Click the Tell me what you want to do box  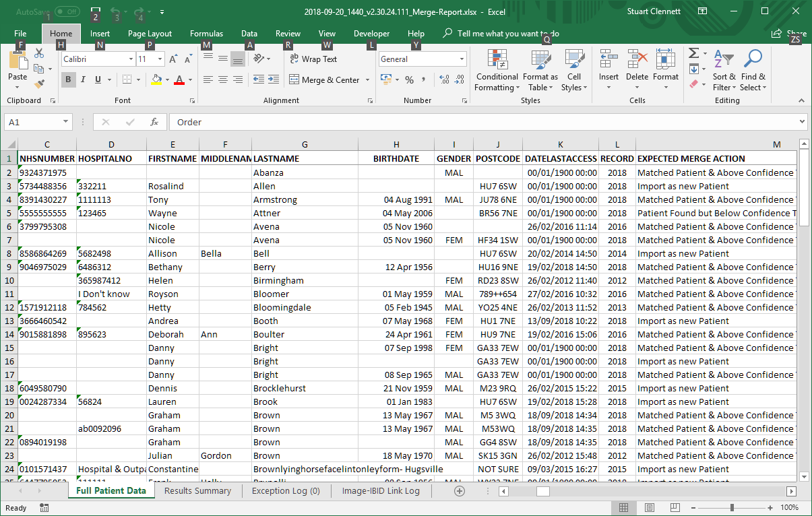[x=507, y=34]
